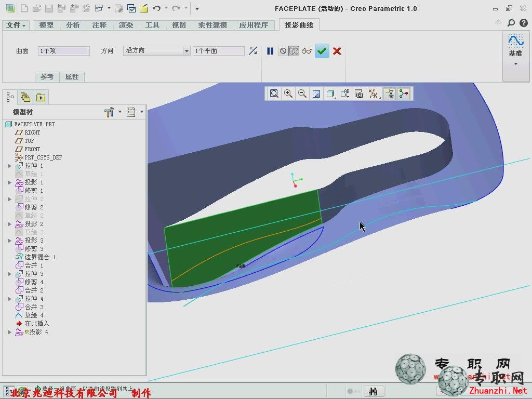Click the View Manager camera icon
532x399 pixels.
pyautogui.click(x=359, y=94)
